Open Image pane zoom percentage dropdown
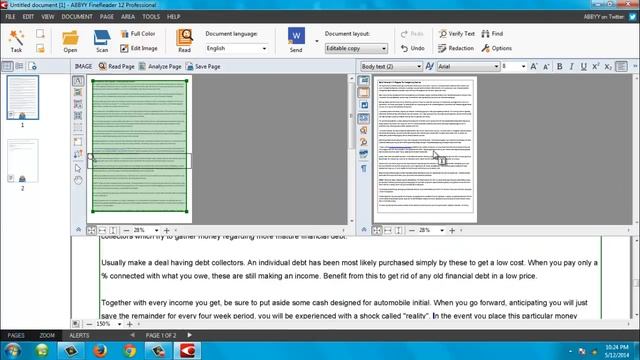The height and width of the screenshot is (360, 640). 156,231
